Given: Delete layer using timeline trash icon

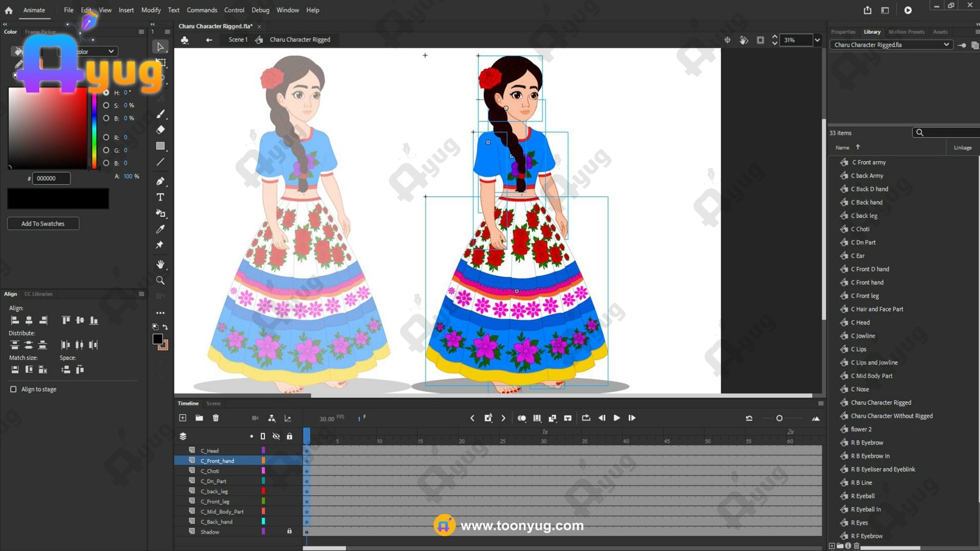Looking at the screenshot, I should [x=216, y=418].
